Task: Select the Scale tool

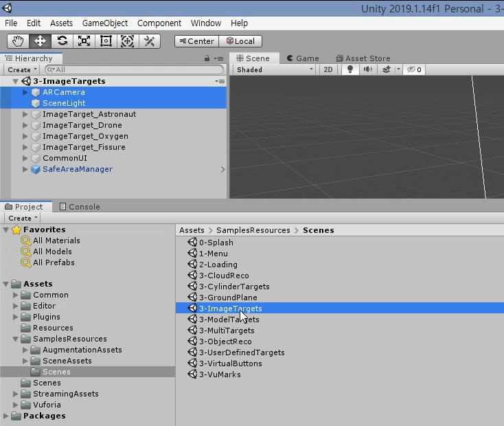Action: (84, 41)
